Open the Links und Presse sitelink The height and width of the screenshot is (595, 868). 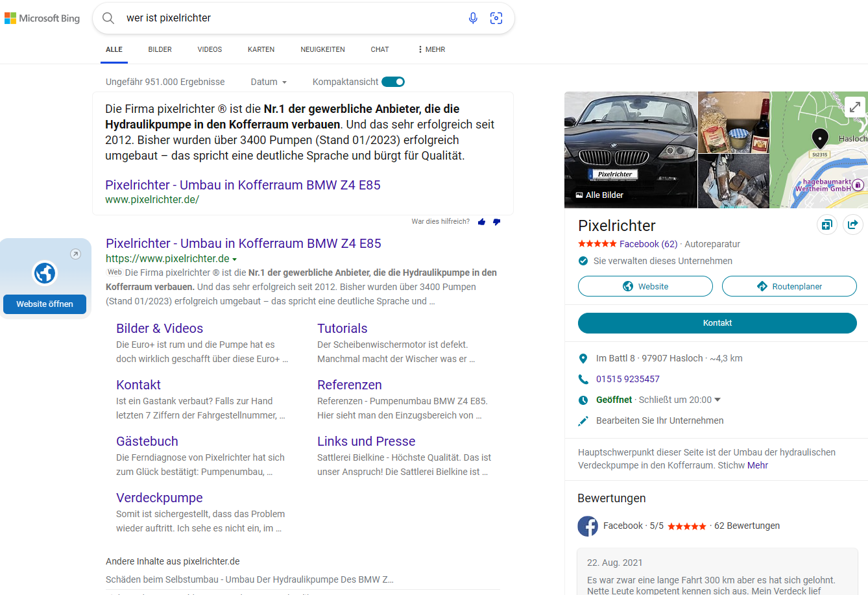click(x=367, y=441)
